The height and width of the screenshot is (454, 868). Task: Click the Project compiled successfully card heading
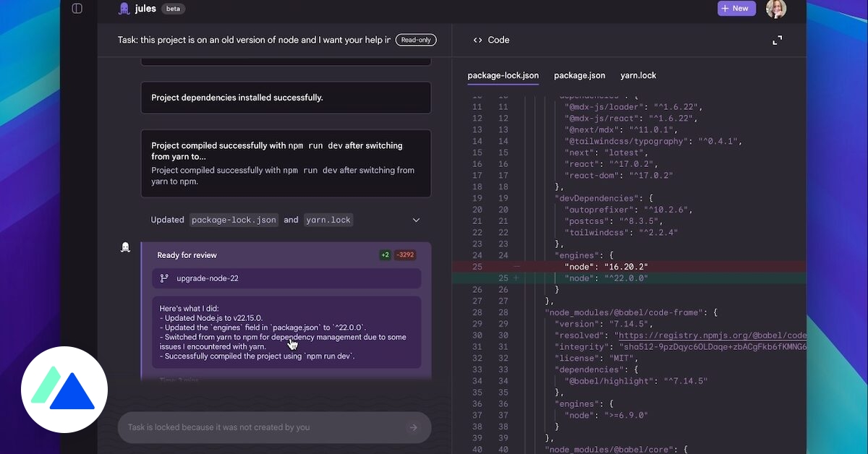click(277, 151)
